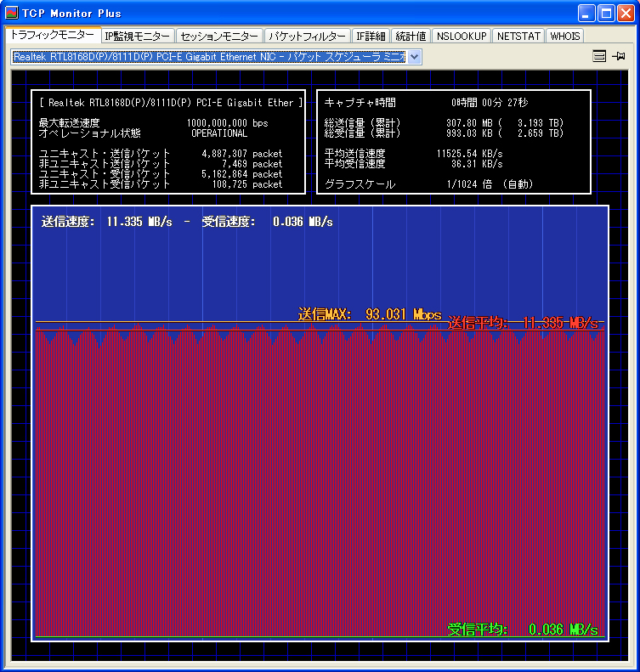Open the network adapter dropdown arrow
The width and height of the screenshot is (640, 672).
click(x=415, y=56)
